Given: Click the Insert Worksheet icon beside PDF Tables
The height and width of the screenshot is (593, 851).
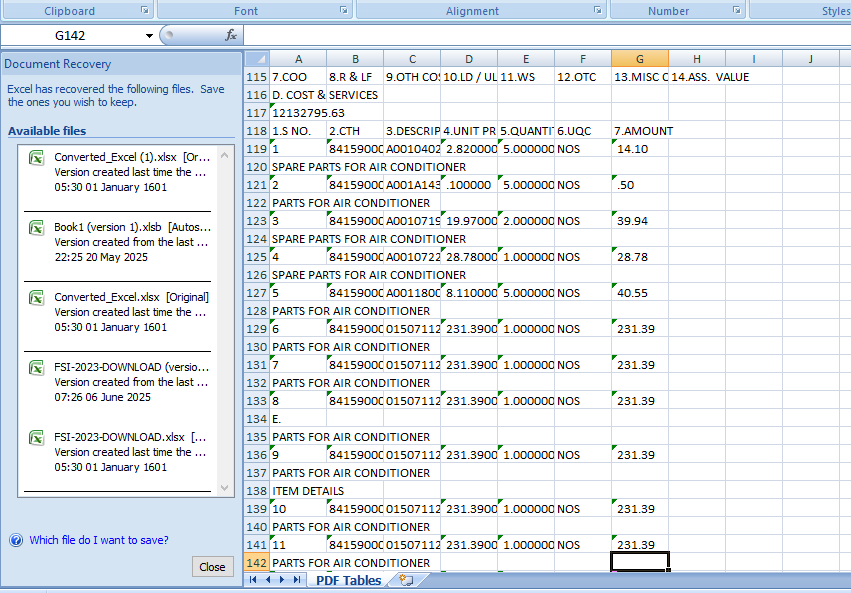Looking at the screenshot, I should click(404, 580).
